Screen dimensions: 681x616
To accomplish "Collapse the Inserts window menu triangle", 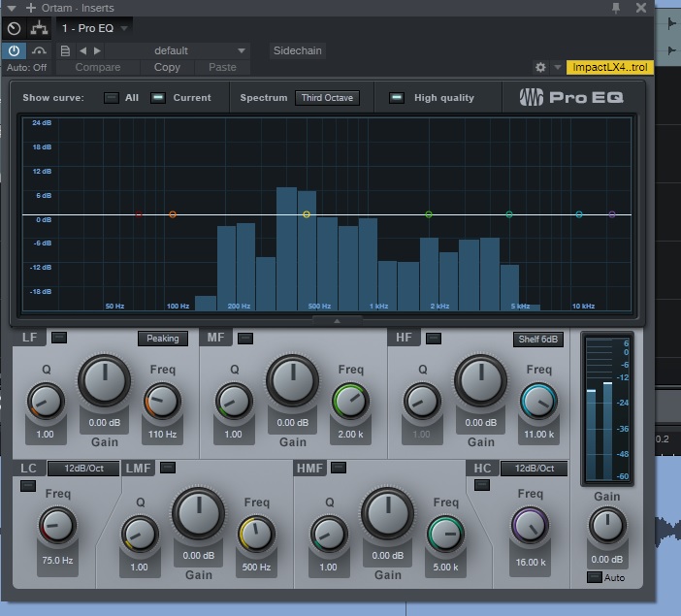I will 12,8.
